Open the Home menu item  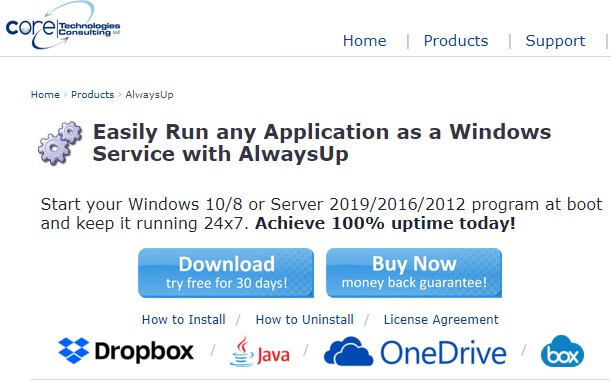364,41
